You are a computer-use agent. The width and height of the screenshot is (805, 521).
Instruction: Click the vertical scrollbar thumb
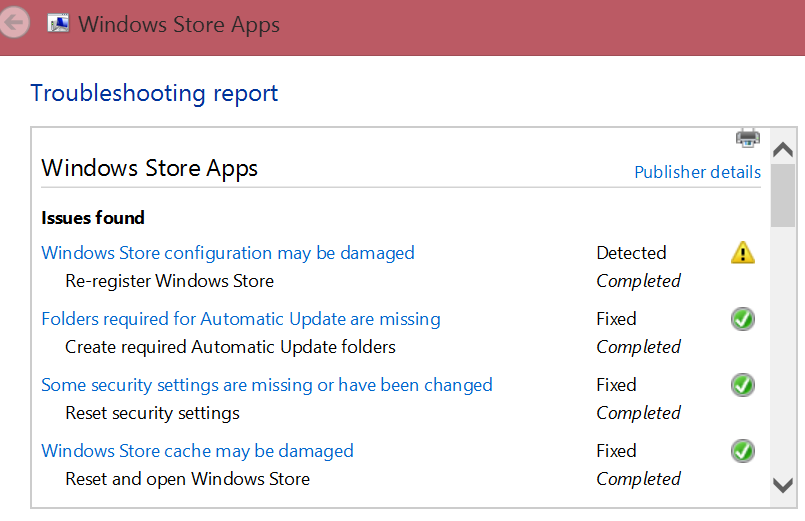pos(784,196)
